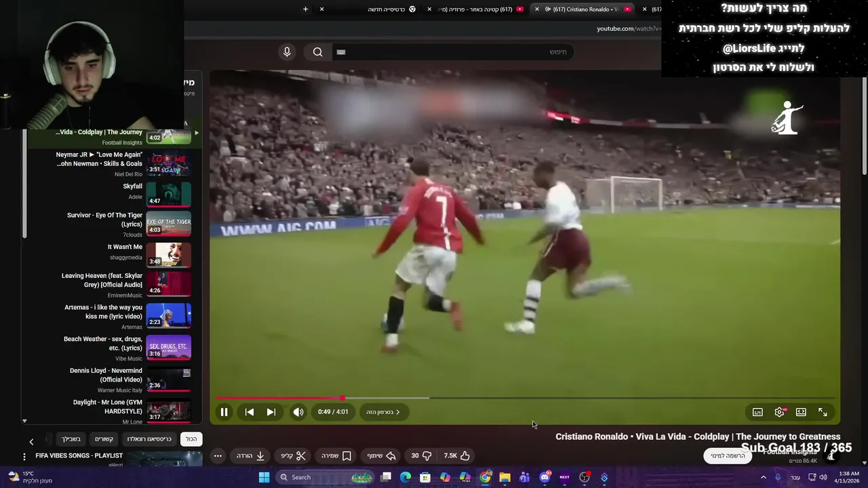Screen dimensions: 868x488
Task: Select the 'בשבילך' filter chip
Action: coord(71,439)
